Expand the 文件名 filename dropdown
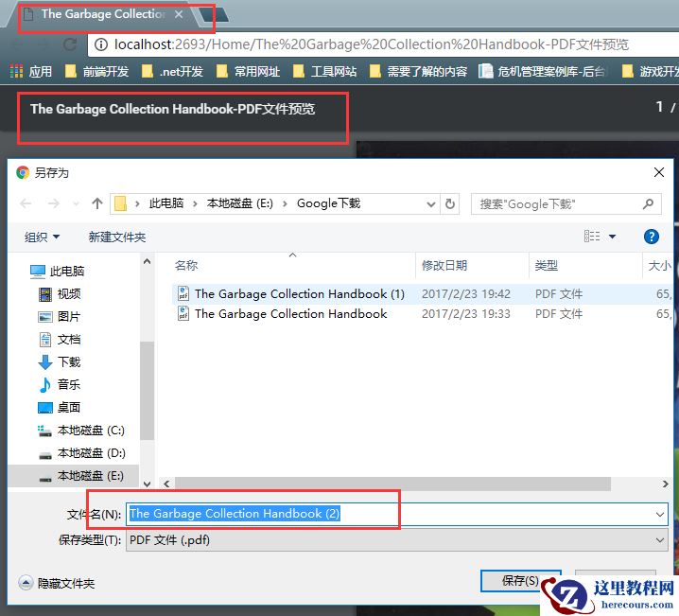Image resolution: width=679 pixels, height=616 pixels. pyautogui.click(x=659, y=514)
